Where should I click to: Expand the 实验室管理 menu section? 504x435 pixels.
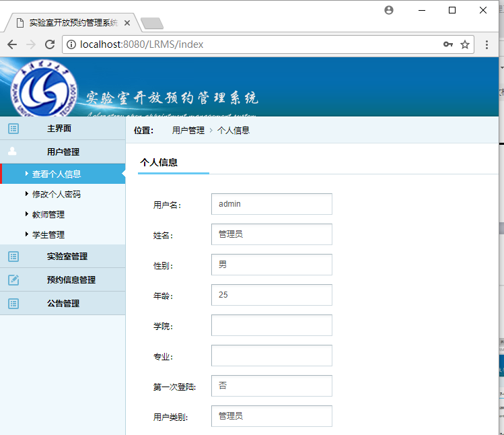pyautogui.click(x=63, y=257)
